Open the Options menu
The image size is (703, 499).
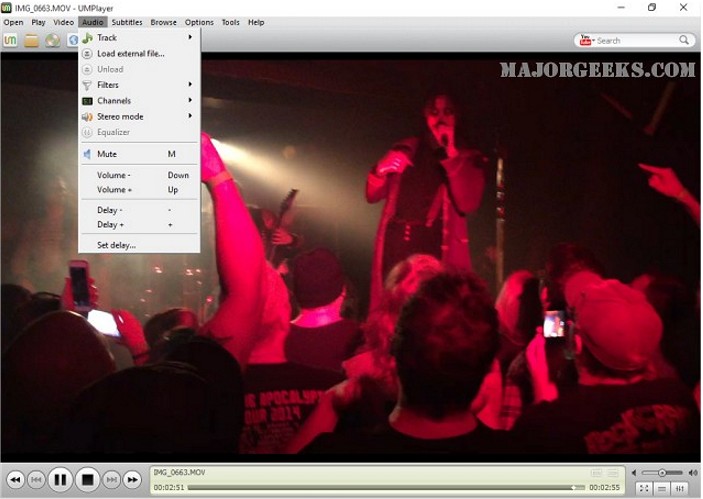pyautogui.click(x=199, y=22)
